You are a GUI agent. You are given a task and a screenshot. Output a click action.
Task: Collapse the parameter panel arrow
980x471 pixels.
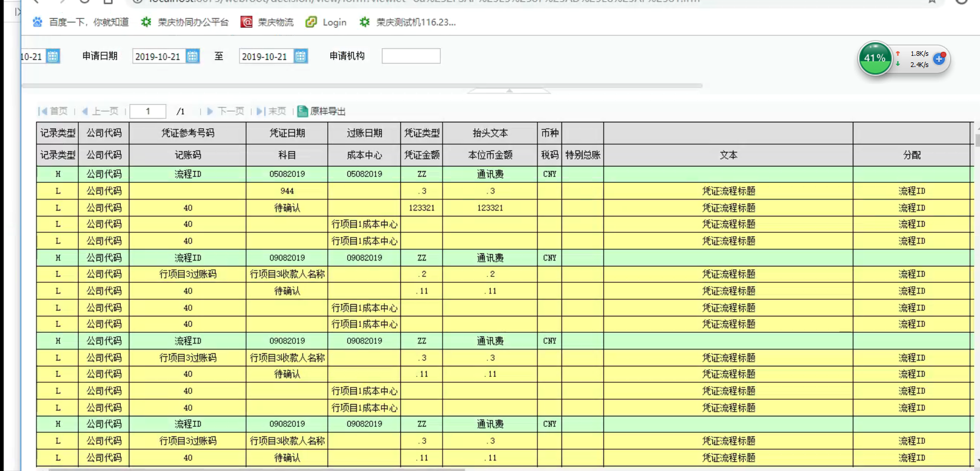(x=509, y=91)
